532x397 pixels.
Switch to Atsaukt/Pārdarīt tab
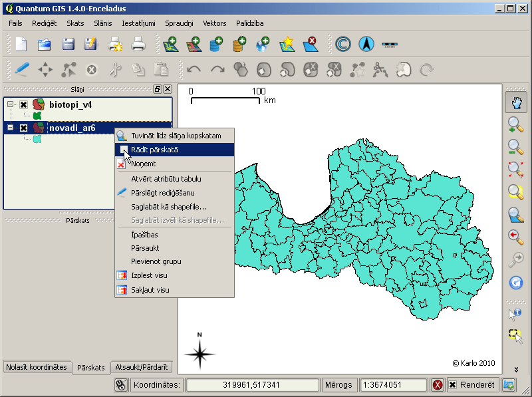tap(142, 367)
